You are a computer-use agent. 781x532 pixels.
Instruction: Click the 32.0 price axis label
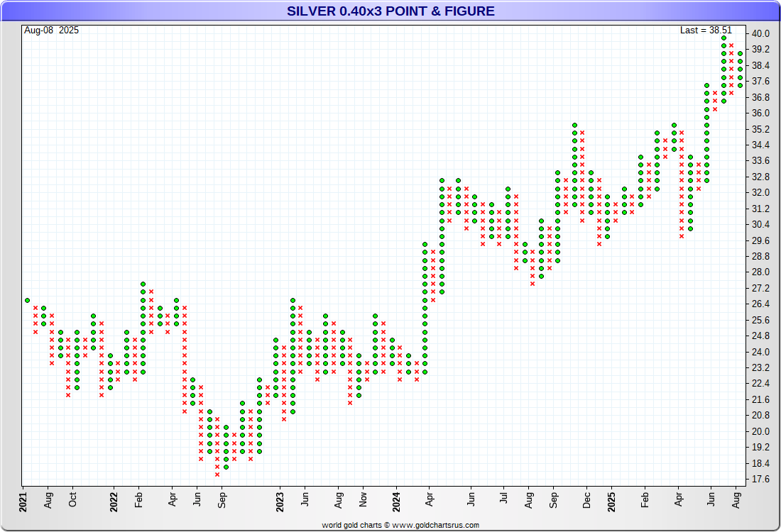(760, 193)
